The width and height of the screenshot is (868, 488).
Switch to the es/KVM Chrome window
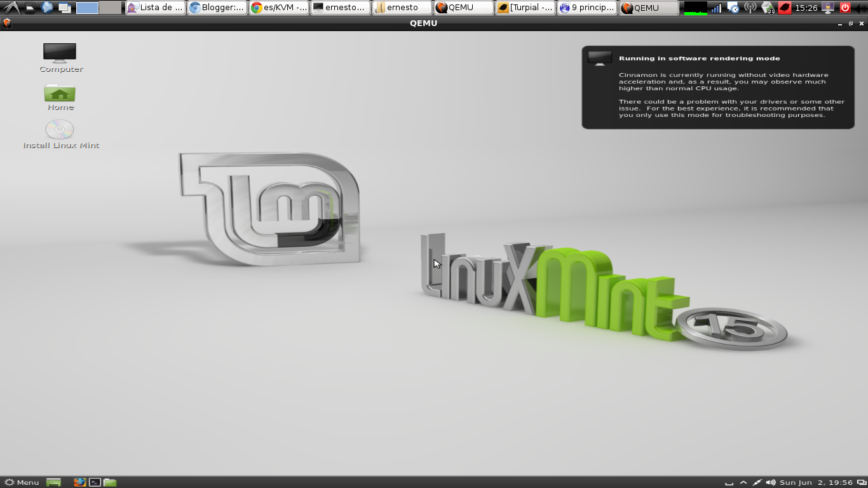(x=279, y=8)
